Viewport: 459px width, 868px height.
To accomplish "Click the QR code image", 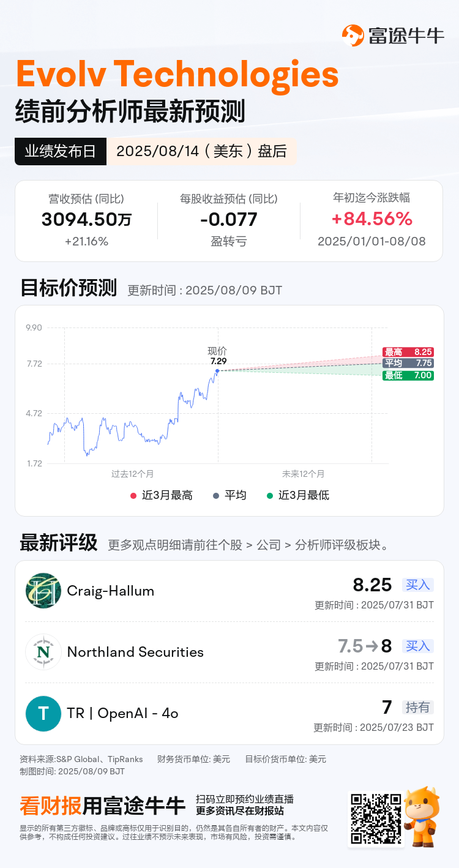I will [376, 818].
